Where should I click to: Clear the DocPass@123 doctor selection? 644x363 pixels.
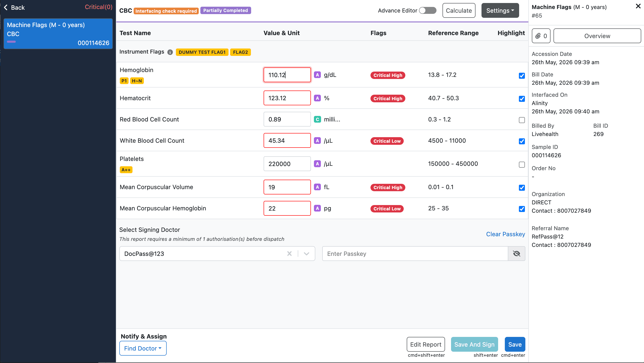(x=289, y=254)
